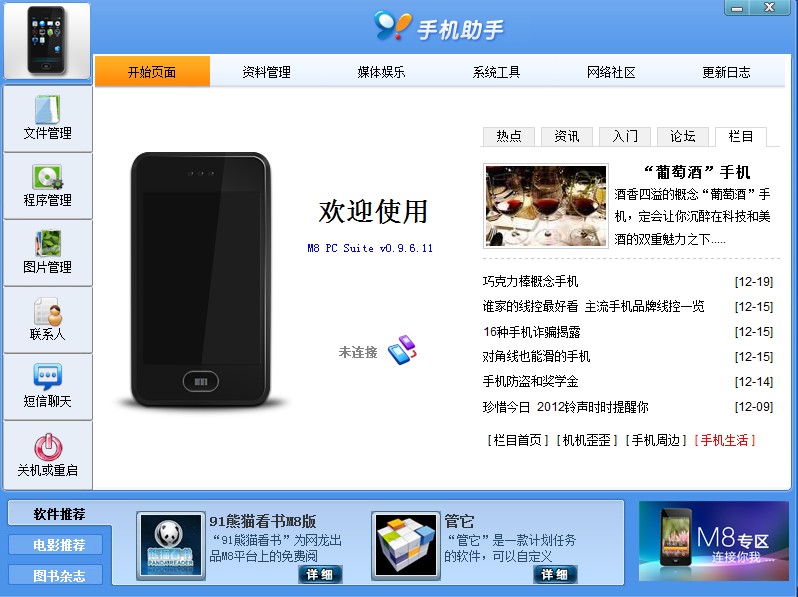Select the 电影推荐 recommendation button
The image size is (798, 597).
click(x=59, y=545)
